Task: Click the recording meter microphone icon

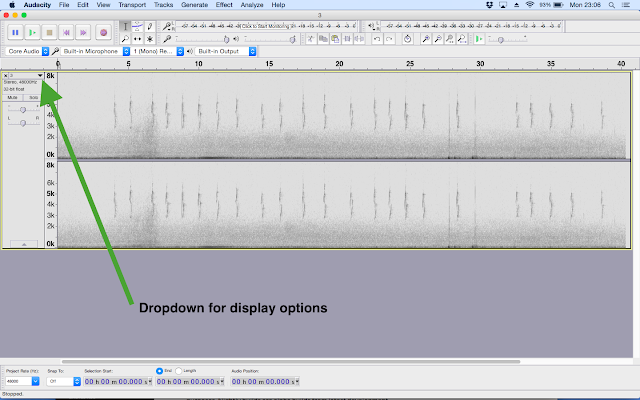Action: [167, 27]
